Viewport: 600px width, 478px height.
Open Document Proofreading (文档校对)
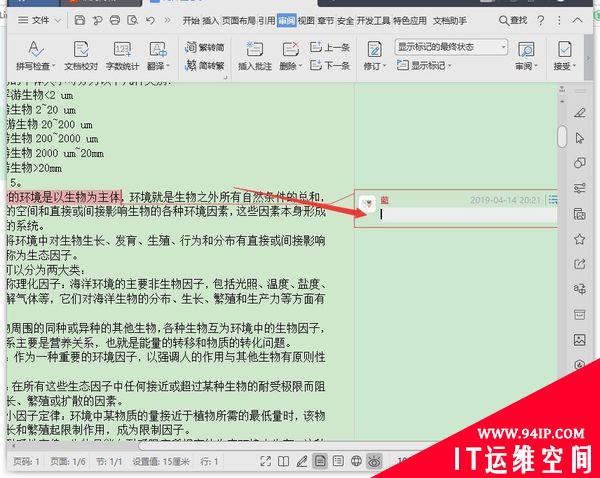pyautogui.click(x=81, y=56)
